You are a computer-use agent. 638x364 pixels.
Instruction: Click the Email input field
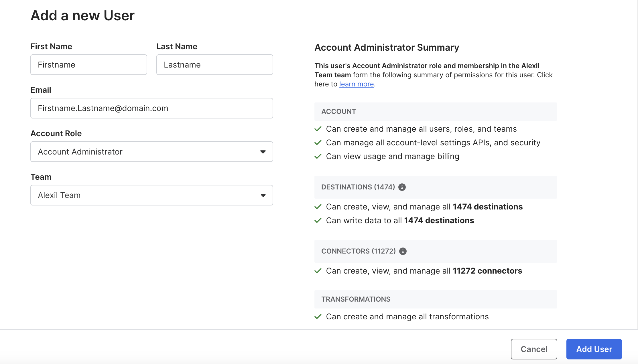point(151,108)
